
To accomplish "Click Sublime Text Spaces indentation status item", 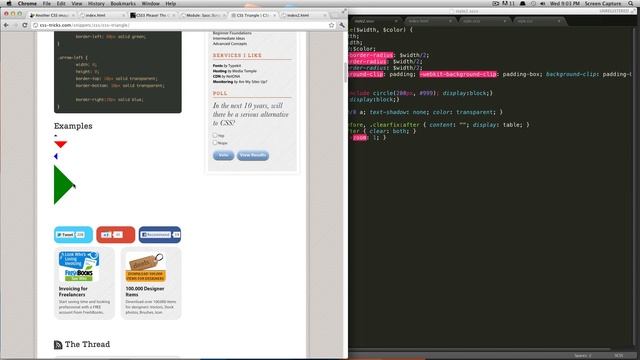I will coord(582,356).
